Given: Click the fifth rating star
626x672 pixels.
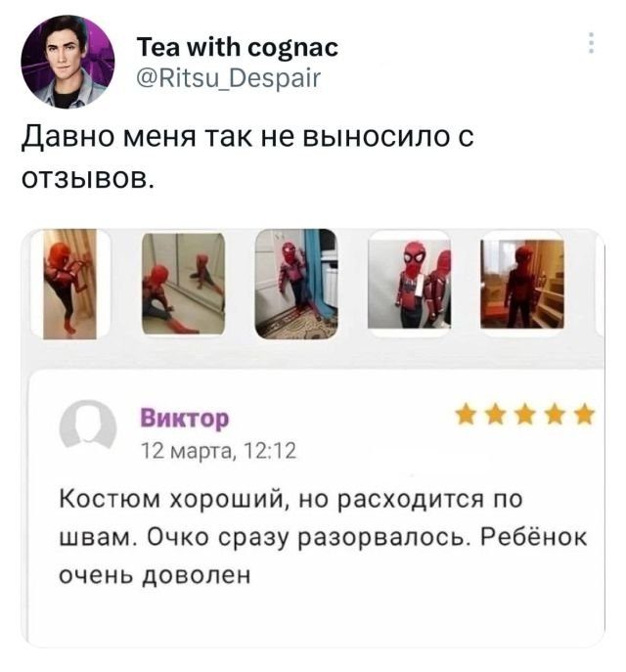Looking at the screenshot, I should pyautogui.click(x=585, y=416).
